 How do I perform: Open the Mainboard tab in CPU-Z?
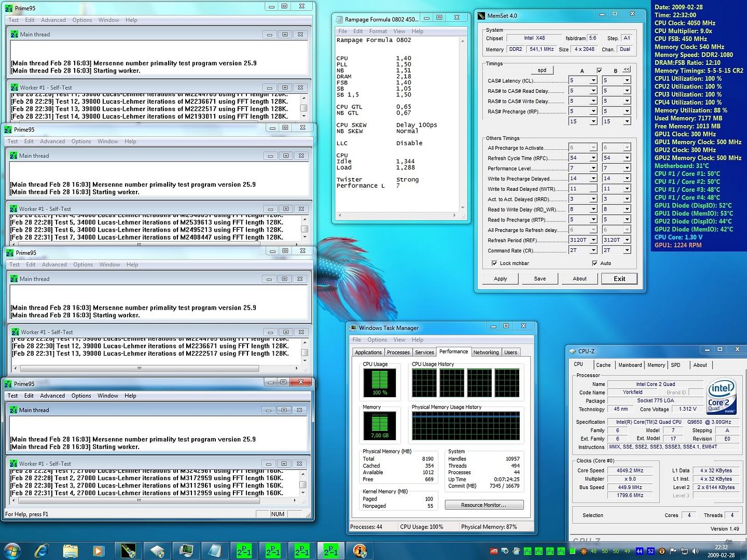tap(630, 365)
